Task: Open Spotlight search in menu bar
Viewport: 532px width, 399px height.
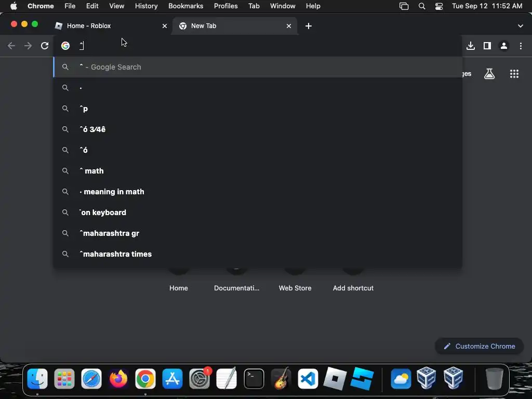Action: pyautogui.click(x=422, y=6)
